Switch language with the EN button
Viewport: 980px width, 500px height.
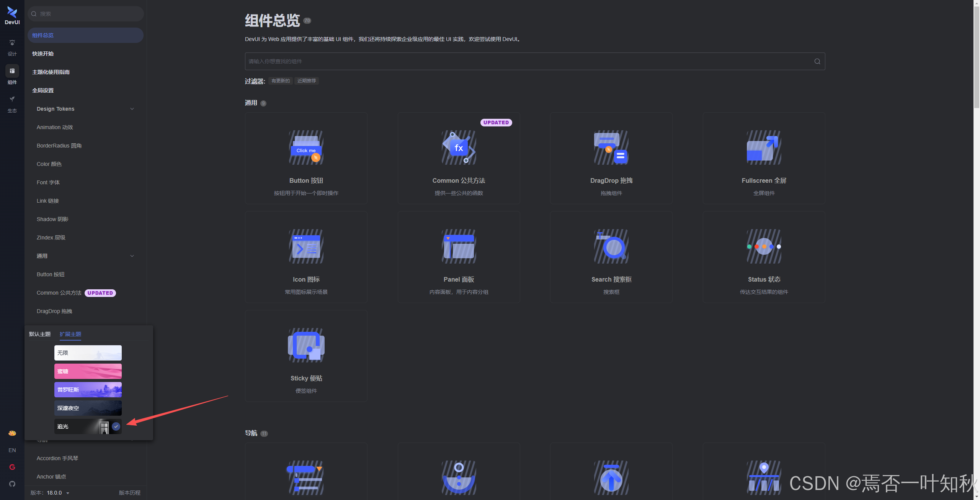click(x=12, y=450)
